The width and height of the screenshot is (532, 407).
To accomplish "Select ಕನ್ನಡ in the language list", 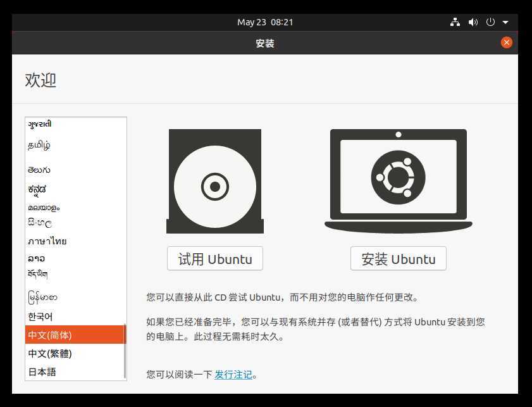I will (75, 190).
